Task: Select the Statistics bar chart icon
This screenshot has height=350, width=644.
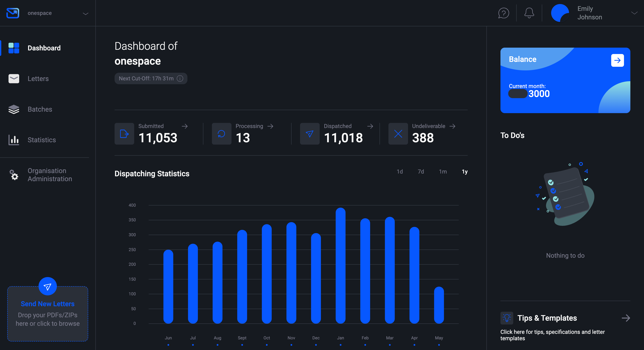Action: [x=14, y=140]
